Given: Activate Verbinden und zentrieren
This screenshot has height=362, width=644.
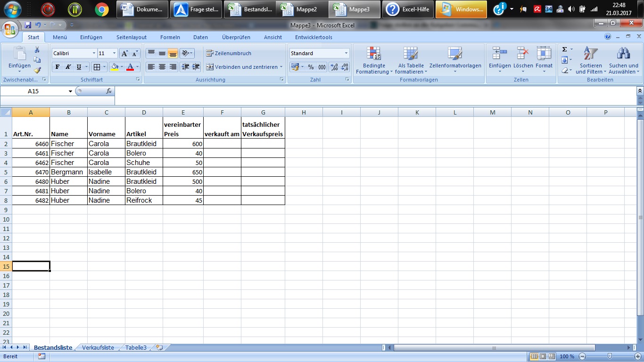Looking at the screenshot, I should click(x=243, y=67).
